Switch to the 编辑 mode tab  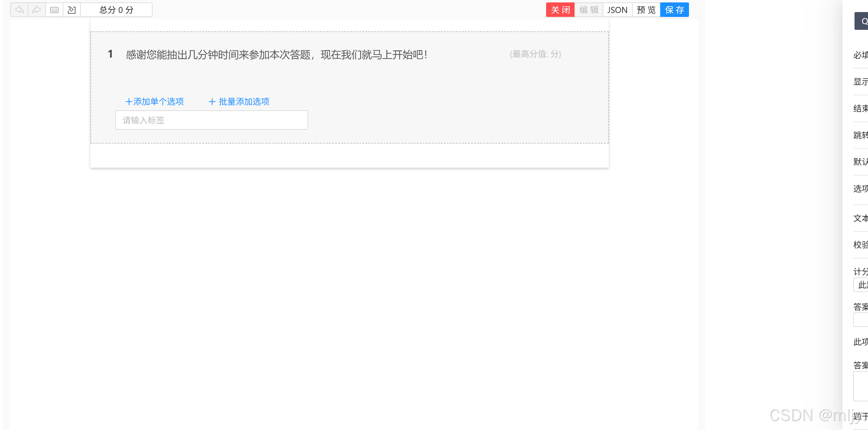[588, 10]
